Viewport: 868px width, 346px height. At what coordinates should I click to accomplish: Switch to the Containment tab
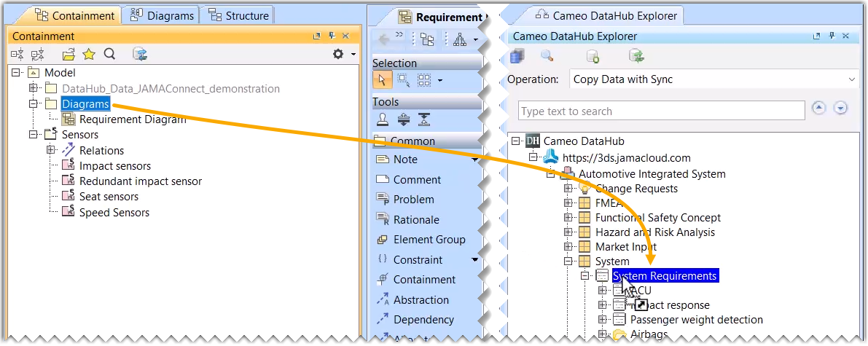75,15
